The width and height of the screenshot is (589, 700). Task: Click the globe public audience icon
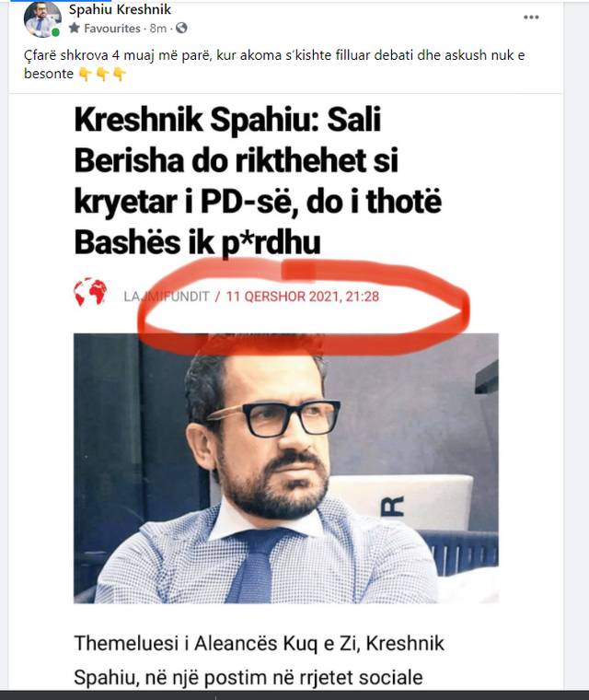point(181,29)
